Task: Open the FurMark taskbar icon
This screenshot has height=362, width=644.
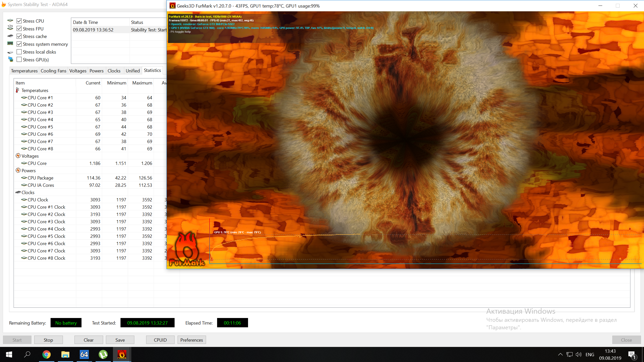Action: pos(122,354)
